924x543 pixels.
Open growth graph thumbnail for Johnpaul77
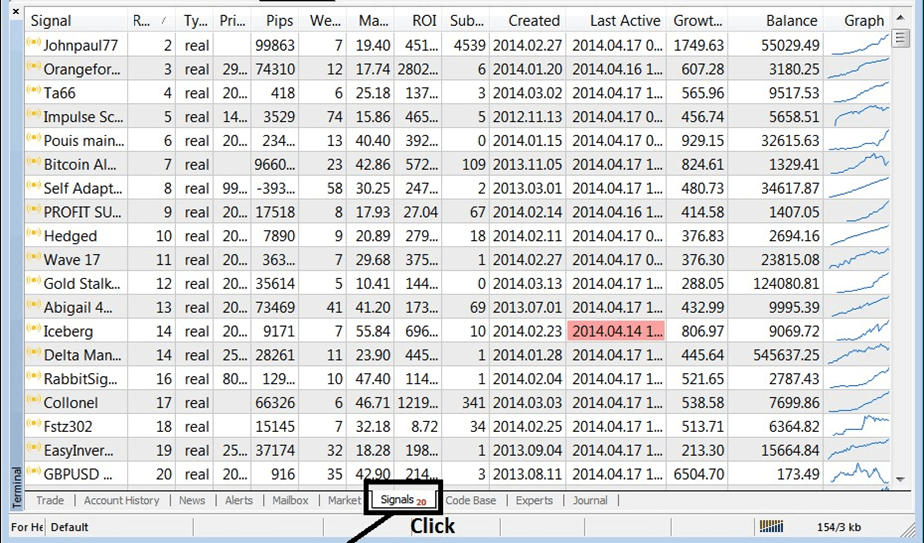click(859, 45)
